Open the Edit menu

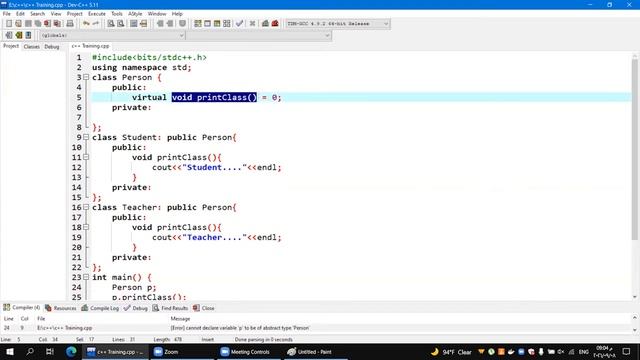(20, 14)
